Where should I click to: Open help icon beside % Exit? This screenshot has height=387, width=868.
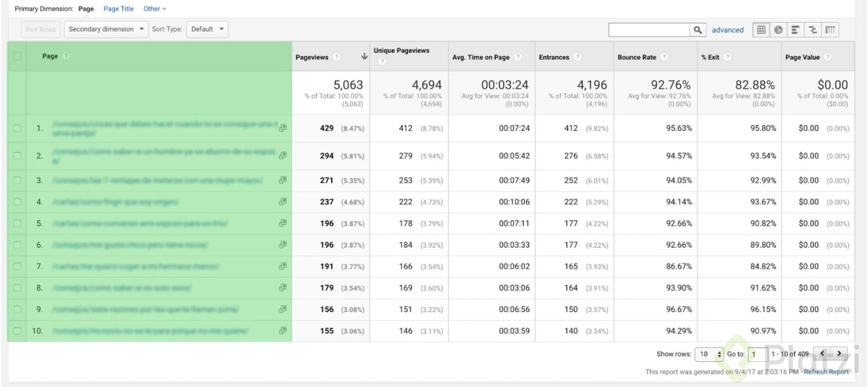pyautogui.click(x=727, y=57)
